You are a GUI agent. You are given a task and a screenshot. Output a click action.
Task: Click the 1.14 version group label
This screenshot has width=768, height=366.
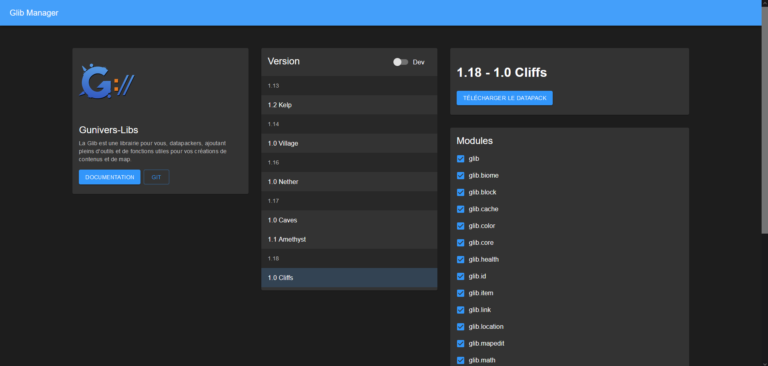click(273, 124)
